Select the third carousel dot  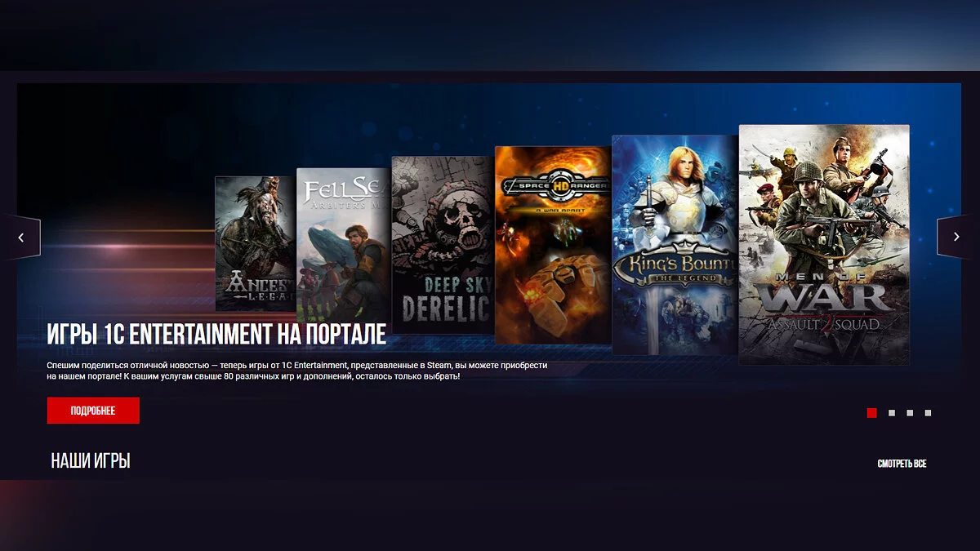[x=910, y=413]
